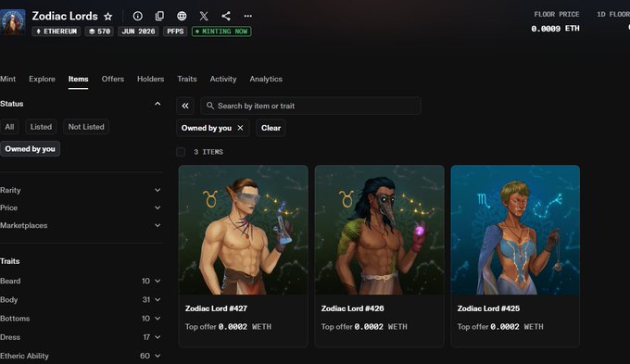The image size is (630, 364).
Task: Open the X (Twitter) profile icon
Action: coord(204,16)
